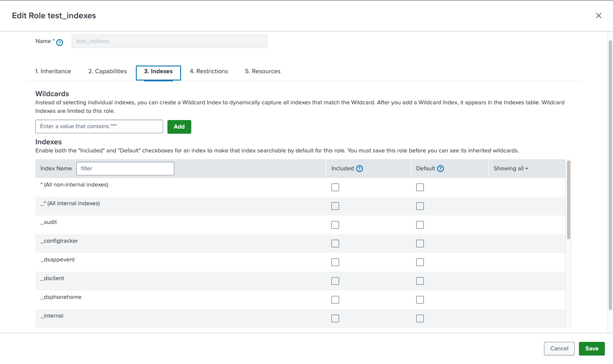Image resolution: width=613 pixels, height=364 pixels.
Task: Tick Included checkbox for _internal index
Action: (335, 318)
